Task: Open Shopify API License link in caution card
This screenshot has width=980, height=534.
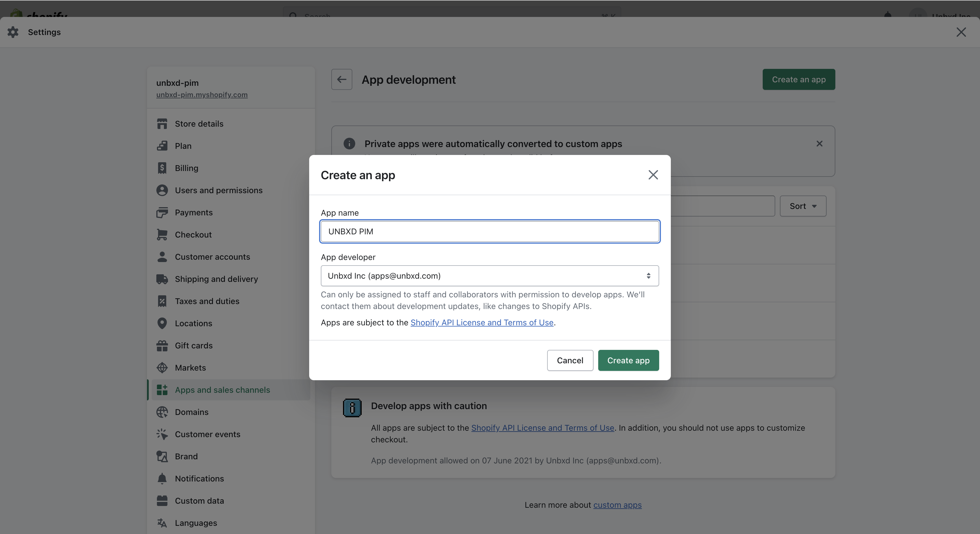Action: click(x=542, y=428)
